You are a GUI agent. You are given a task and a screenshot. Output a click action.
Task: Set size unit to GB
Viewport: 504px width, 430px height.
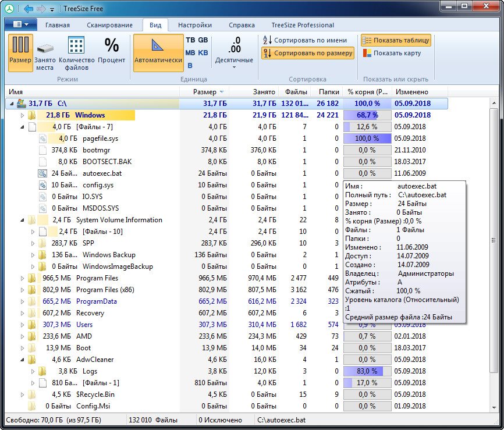pos(203,40)
